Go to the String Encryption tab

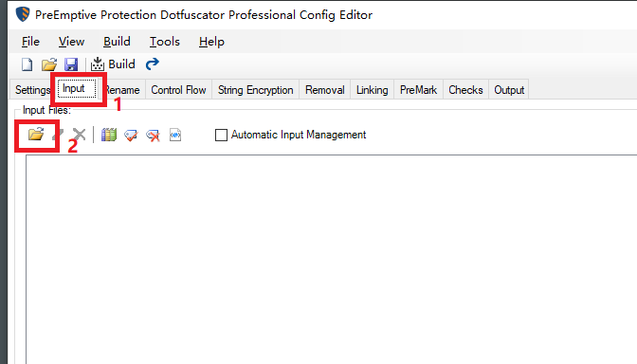tap(256, 90)
